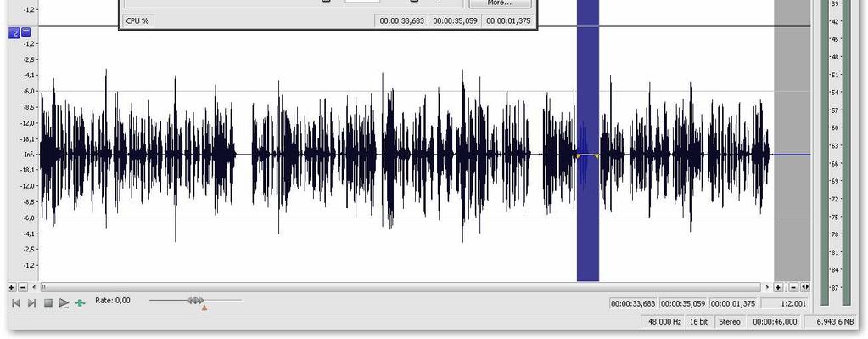Click dialog selection length 00:00:01,375
868x339 pixels.
click(x=508, y=21)
